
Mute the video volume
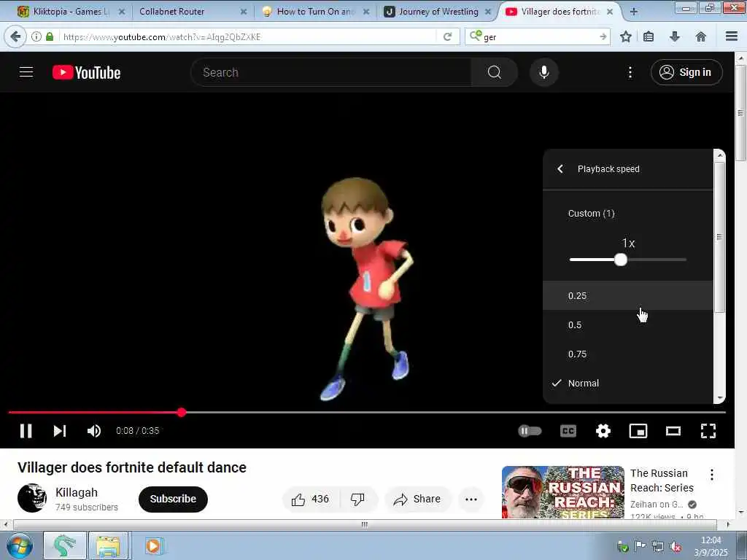94,431
